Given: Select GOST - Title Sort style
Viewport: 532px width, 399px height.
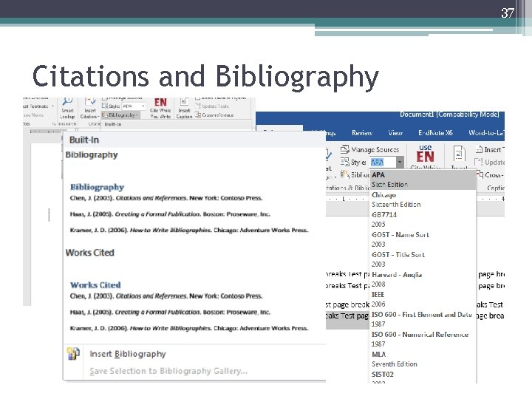Looking at the screenshot, I should coord(423,259).
